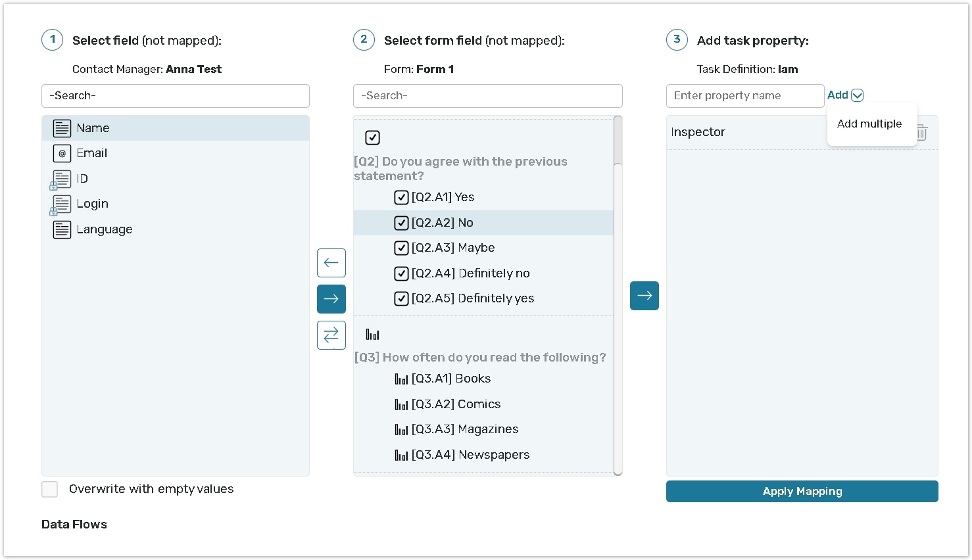Click the right arrow between fields and form

pyautogui.click(x=331, y=299)
